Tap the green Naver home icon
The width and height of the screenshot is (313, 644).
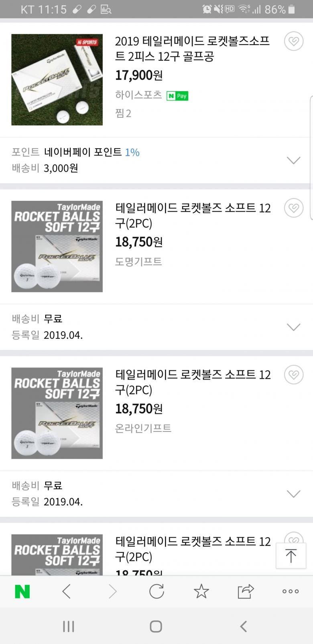(x=22, y=591)
